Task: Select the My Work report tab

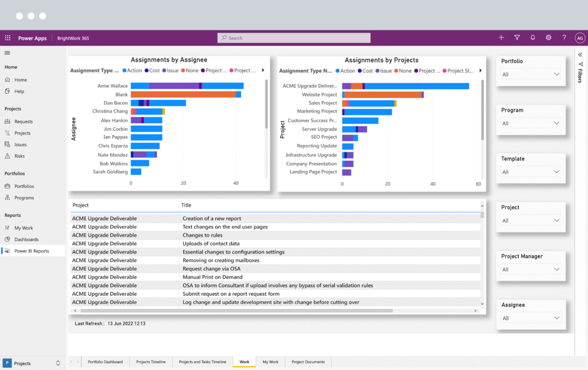Action: click(x=270, y=361)
